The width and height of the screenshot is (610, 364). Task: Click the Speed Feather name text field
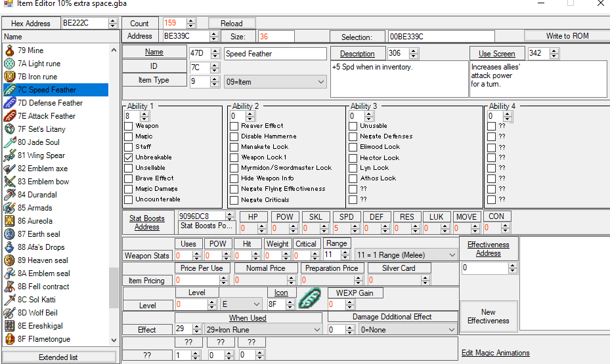[275, 54]
